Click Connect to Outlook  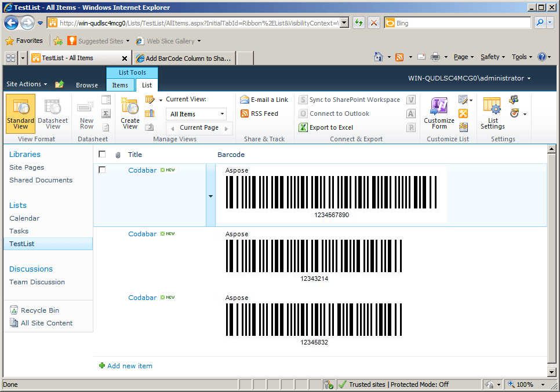pos(334,113)
